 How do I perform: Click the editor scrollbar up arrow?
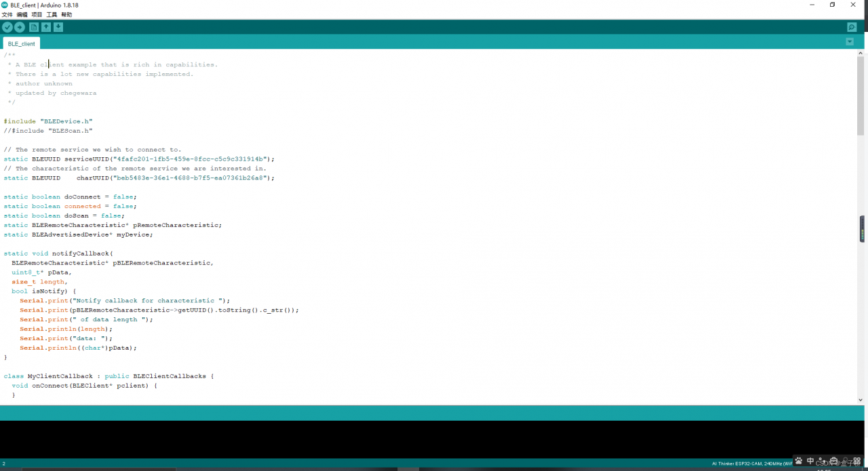click(x=861, y=52)
